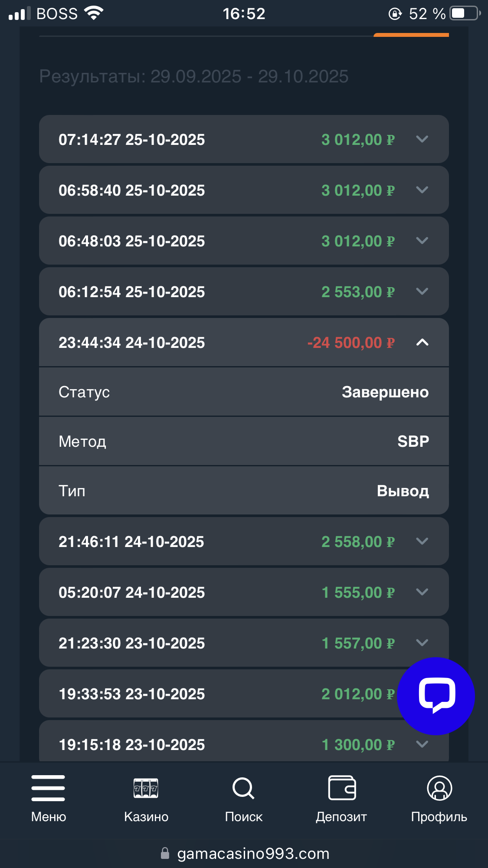
Task: Open the Профиль user icon
Action: 439,788
